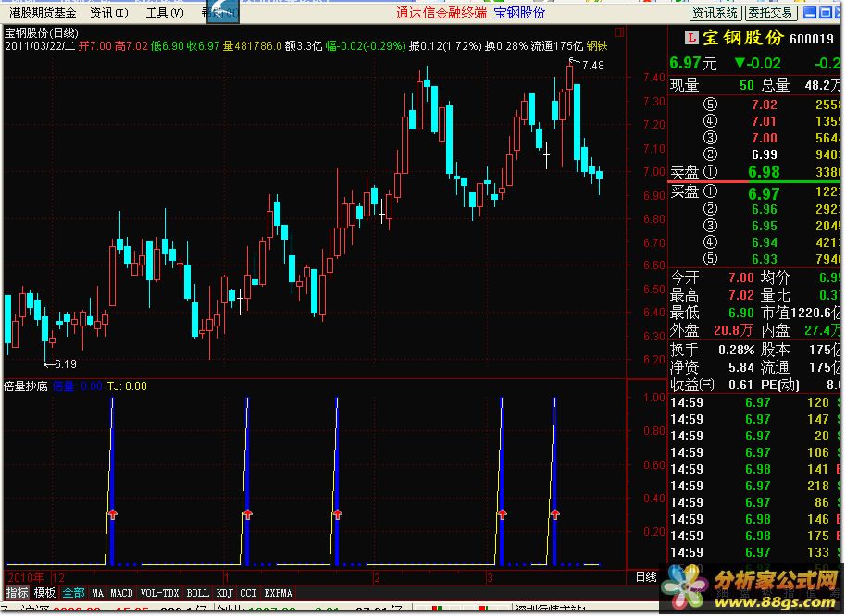The image size is (846, 616).
Task: Click the 卖盘 ① price 6.98
Action: (x=764, y=172)
